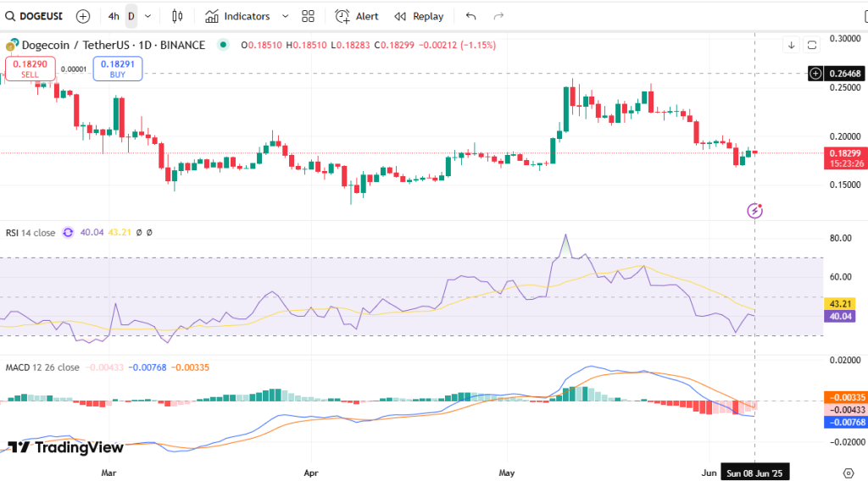Start bar Replay mode
868x481 pixels.
click(419, 17)
